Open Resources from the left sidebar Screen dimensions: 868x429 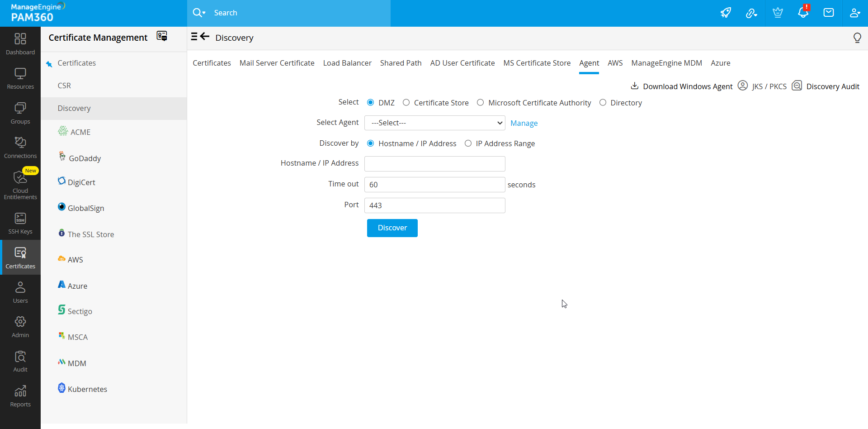[20, 79]
